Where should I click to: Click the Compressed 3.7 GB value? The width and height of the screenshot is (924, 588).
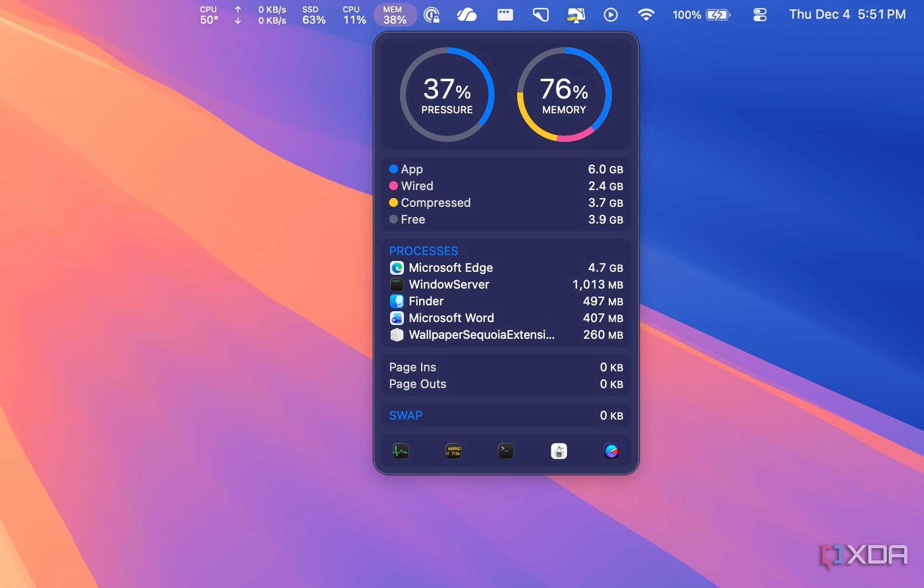606,203
